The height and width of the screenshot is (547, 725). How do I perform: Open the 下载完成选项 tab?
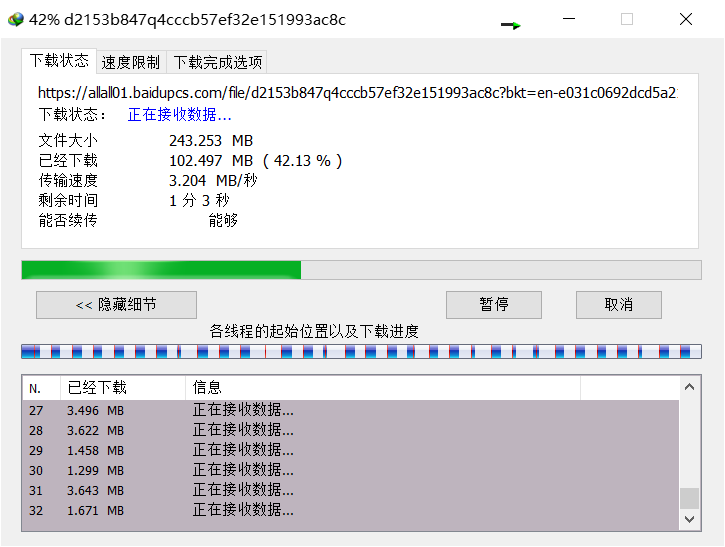click(218, 62)
